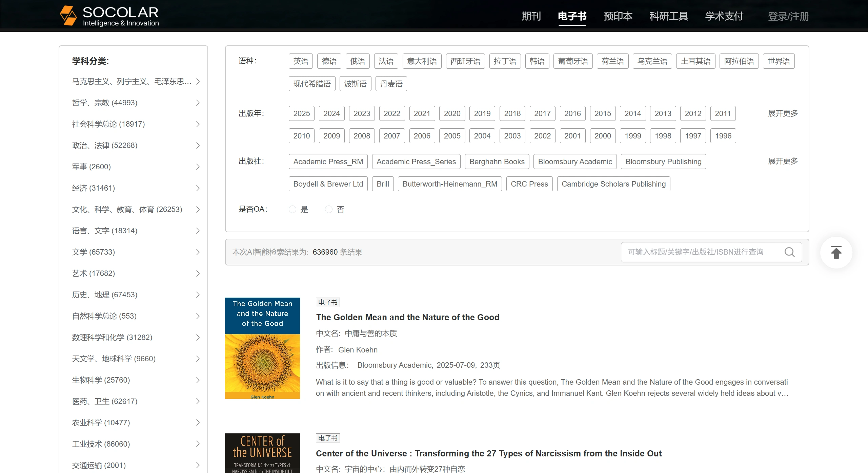Open the 电子书 navigation tab
Image resolution: width=868 pixels, height=473 pixels.
coord(572,16)
